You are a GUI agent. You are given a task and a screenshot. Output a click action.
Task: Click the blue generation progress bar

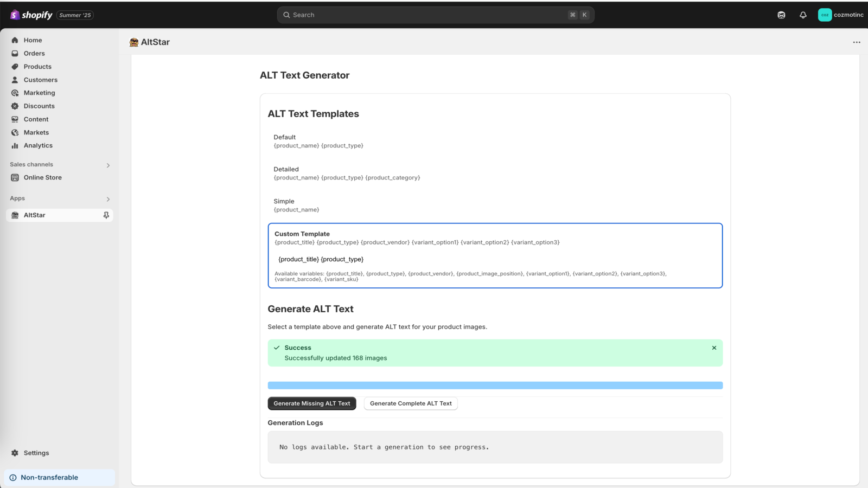coord(495,386)
